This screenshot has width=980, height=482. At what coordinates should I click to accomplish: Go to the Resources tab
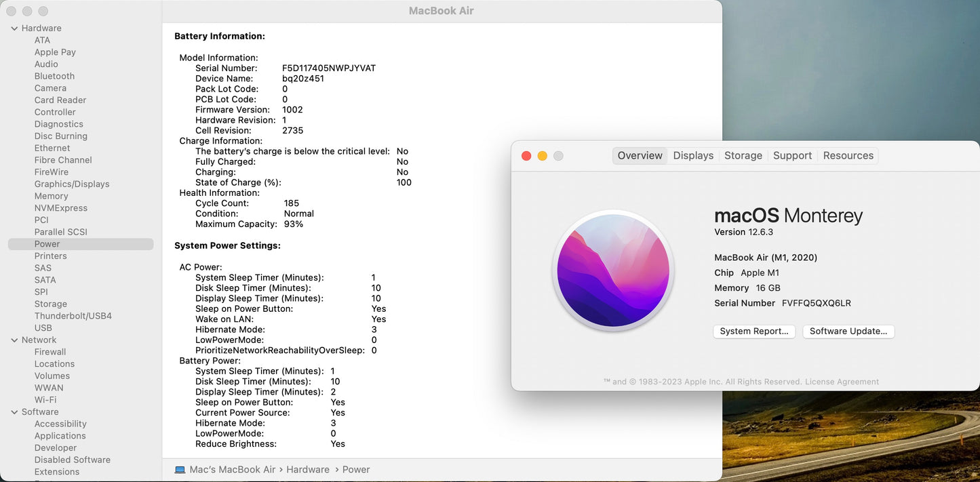click(x=848, y=155)
